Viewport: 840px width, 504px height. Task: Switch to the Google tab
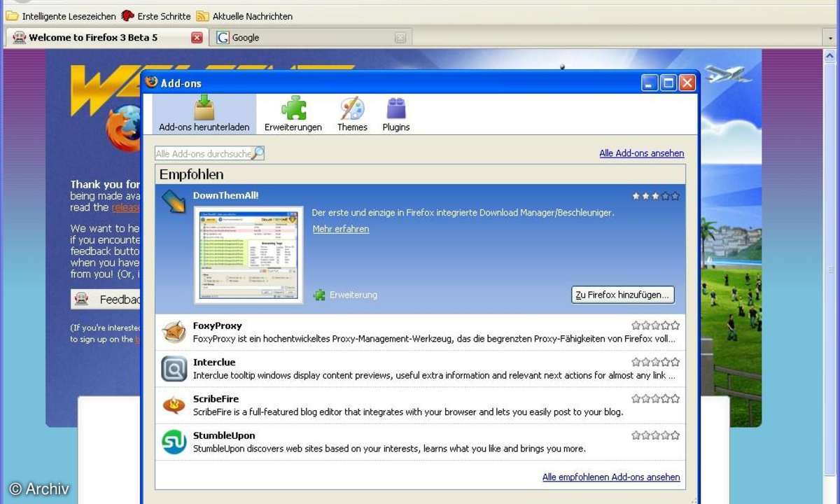click(310, 37)
